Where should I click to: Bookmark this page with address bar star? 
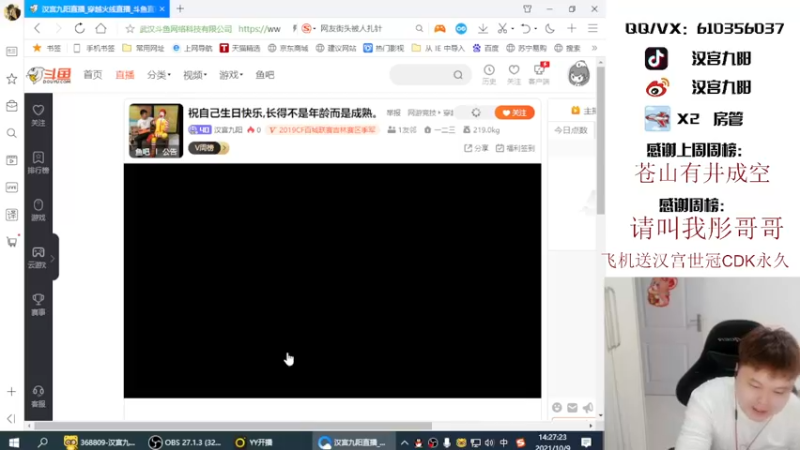pyautogui.click(x=130, y=29)
